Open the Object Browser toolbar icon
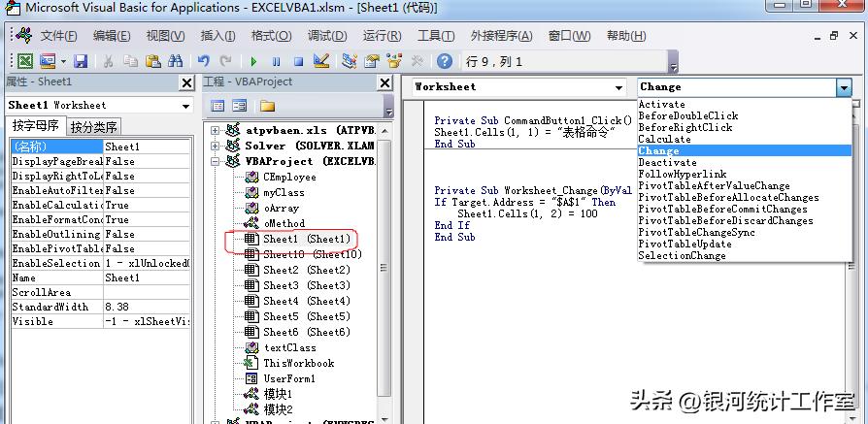Screen dimensions: 868x424 pos(394,61)
